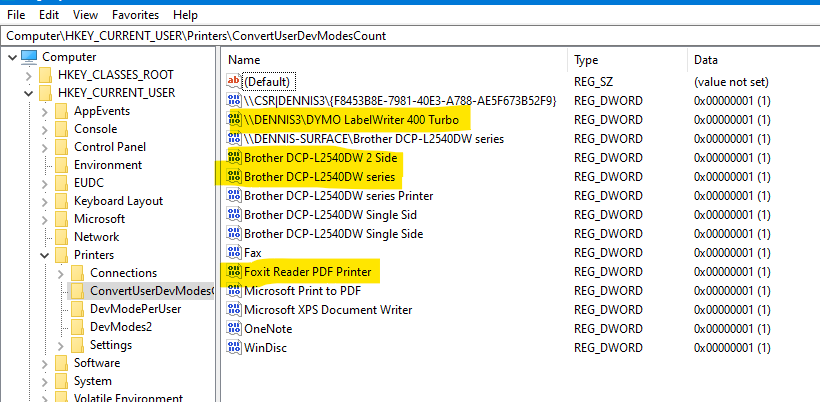The image size is (820, 402).
Task: Collapse the HKEY_CURRENT_USER node
Action: pyautogui.click(x=29, y=93)
